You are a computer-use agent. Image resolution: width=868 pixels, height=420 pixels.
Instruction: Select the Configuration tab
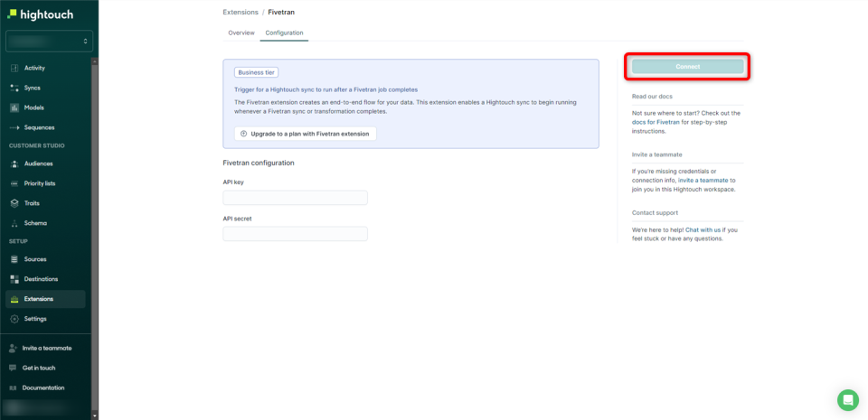[284, 33]
